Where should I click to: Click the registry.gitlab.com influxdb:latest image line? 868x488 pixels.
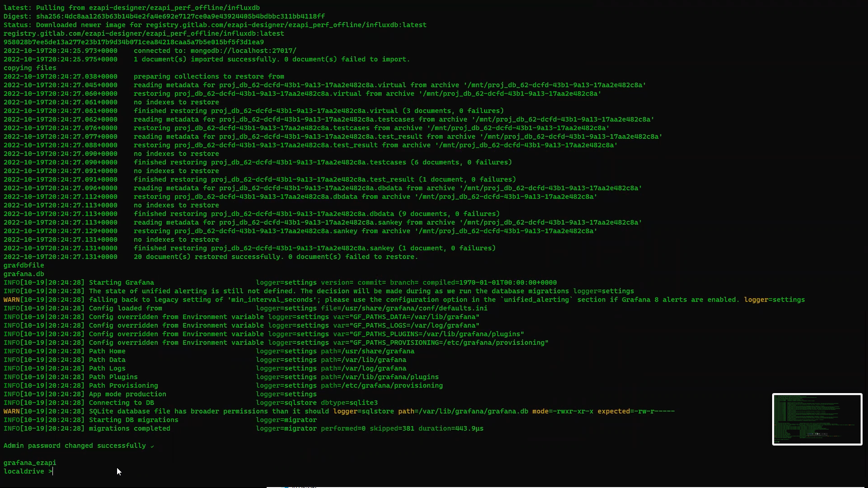[144, 33]
